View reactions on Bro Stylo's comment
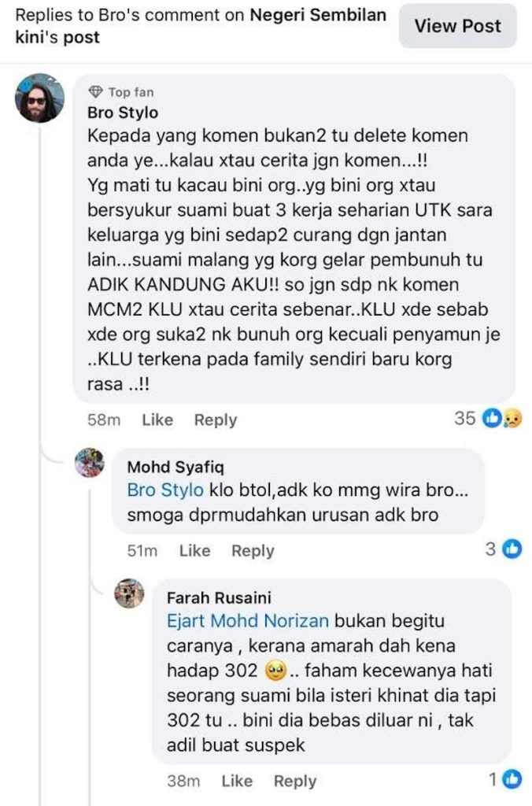 point(488,419)
